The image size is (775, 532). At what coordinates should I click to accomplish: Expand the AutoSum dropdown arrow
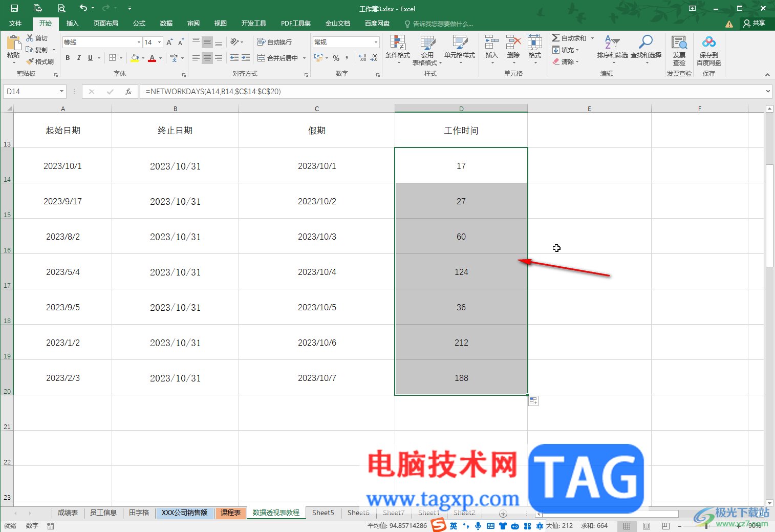(x=593, y=38)
